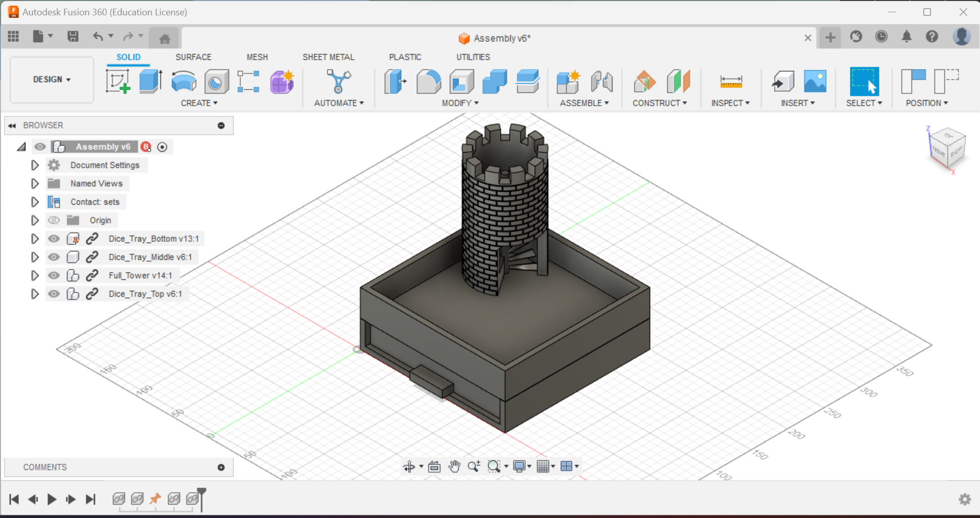Expand the Document Settings tree item
Screen dimensions: 980x518
click(x=35, y=164)
